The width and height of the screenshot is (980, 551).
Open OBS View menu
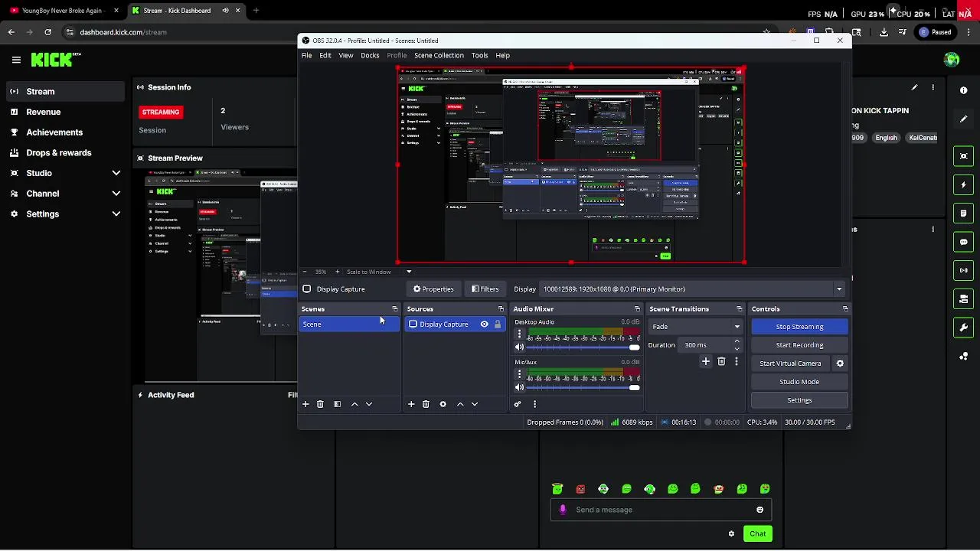pos(346,55)
